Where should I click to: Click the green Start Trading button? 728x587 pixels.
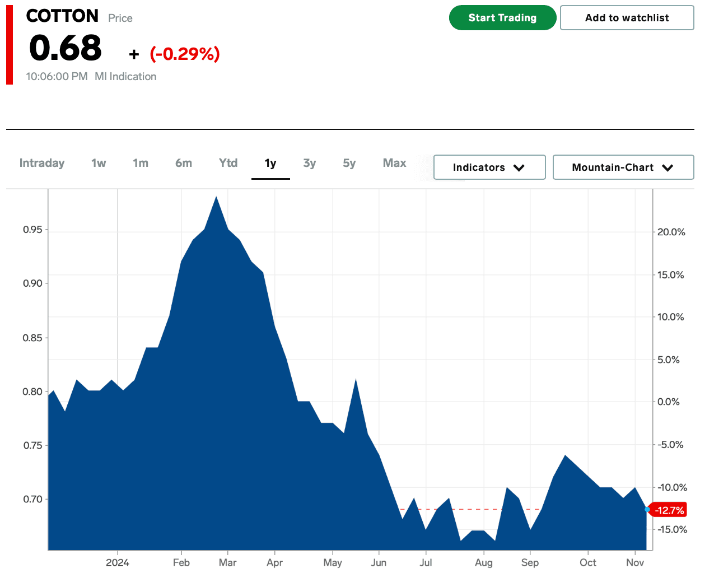502,18
